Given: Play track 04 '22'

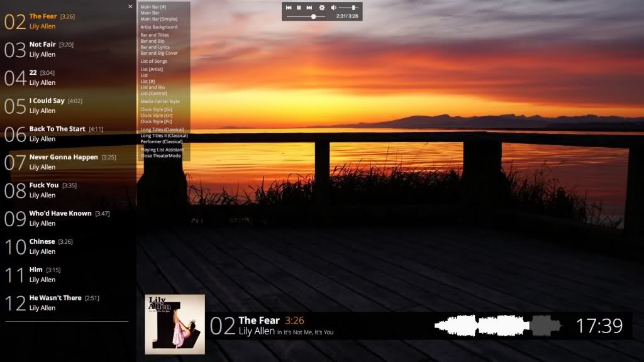Looking at the screenshot, I should pyautogui.click(x=68, y=77).
